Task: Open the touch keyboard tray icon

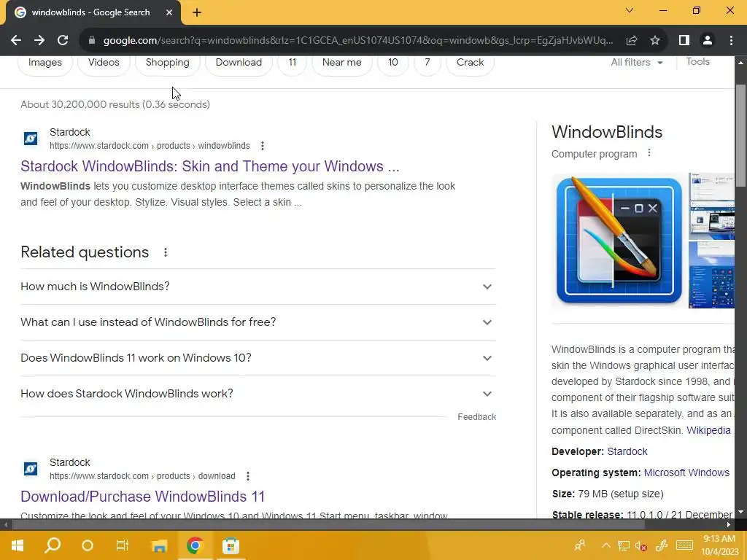Action: [684, 545]
